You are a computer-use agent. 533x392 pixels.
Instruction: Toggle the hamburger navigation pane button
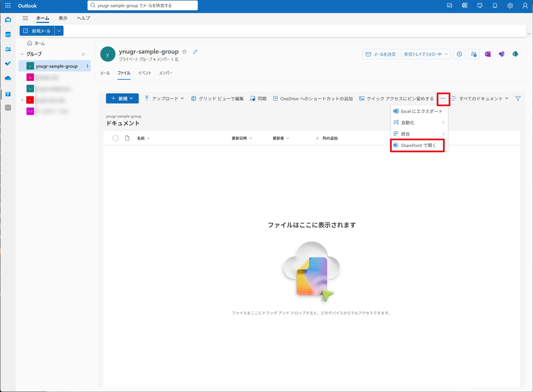(25, 18)
